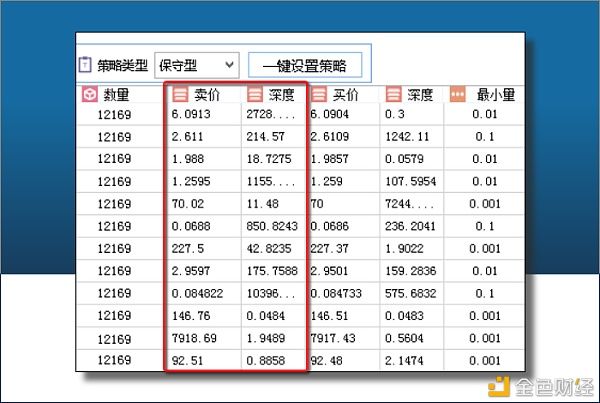Click depth cell 850.8243
The height and width of the screenshot is (403, 600).
coord(272,226)
